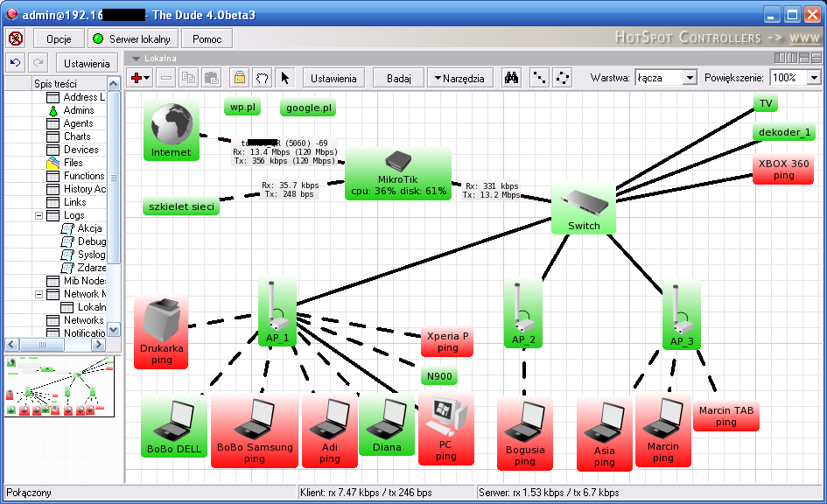The height and width of the screenshot is (504, 827).
Task: Open the binoculars find tool
Action: [511, 78]
